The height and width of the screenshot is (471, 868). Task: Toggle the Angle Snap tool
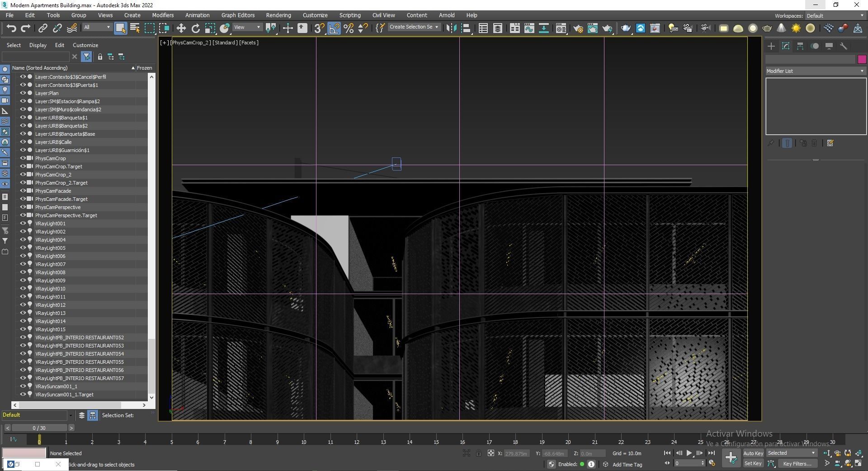coord(334,28)
